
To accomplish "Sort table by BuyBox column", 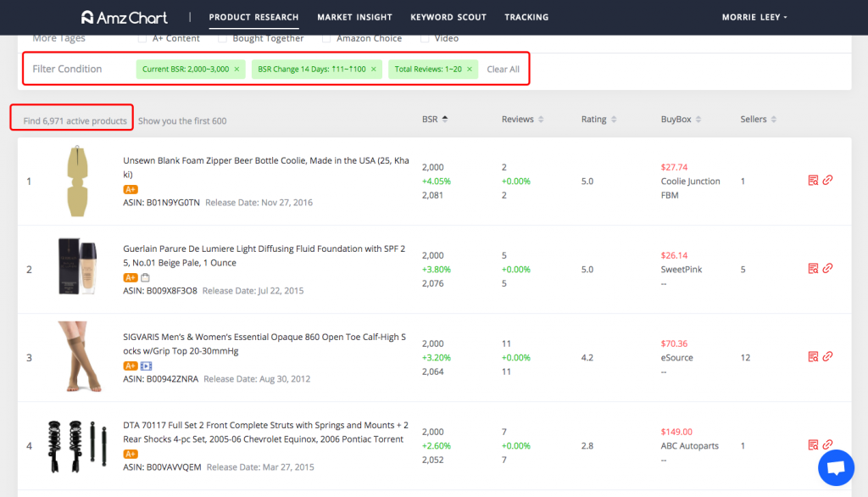I will pyautogui.click(x=681, y=119).
